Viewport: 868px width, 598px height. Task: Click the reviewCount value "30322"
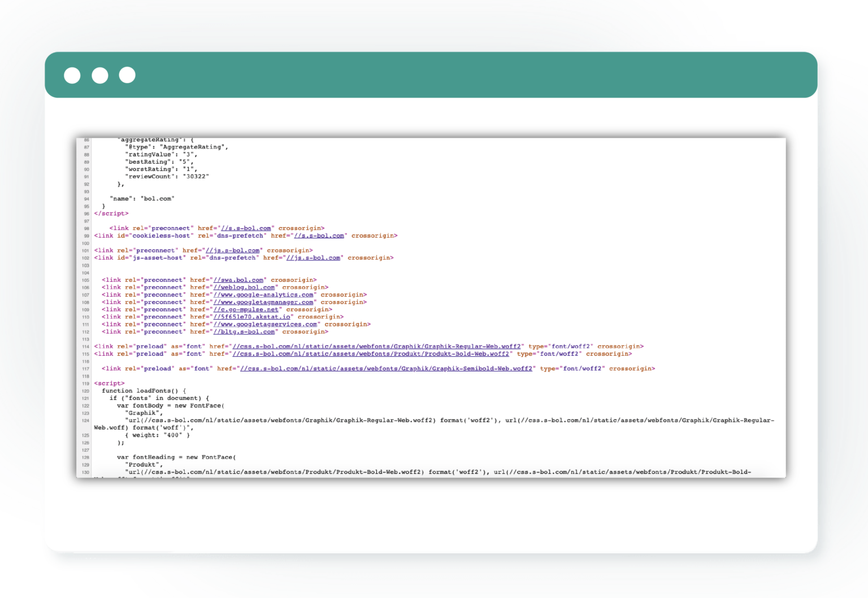196,177
